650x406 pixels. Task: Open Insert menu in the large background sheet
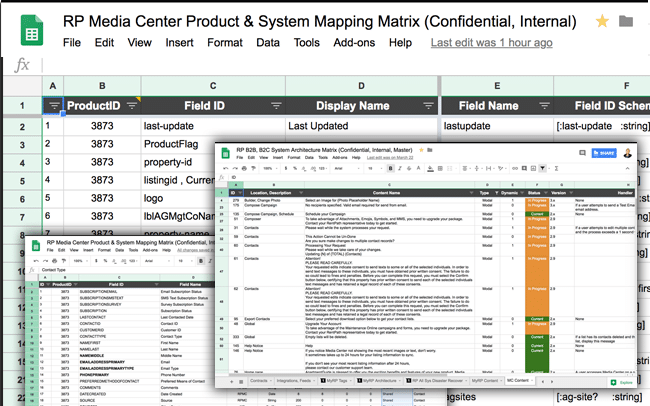pos(179,43)
